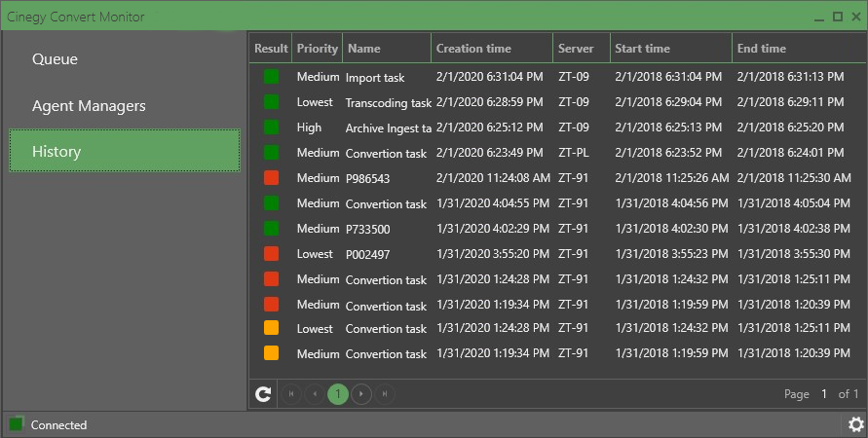Viewport: 868px width, 438px height.
Task: Go to the first page button
Action: (291, 394)
